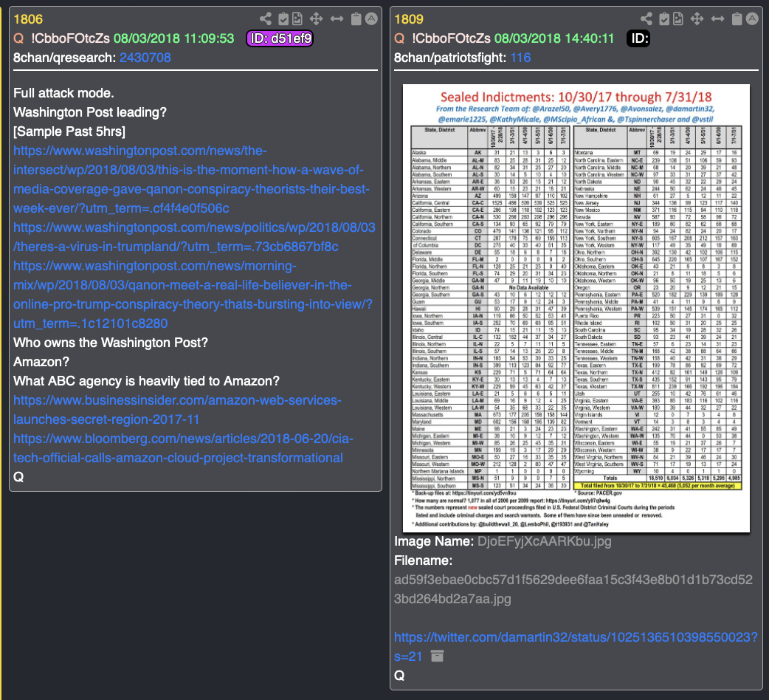The image size is (769, 700).
Task: Click the Sealed Indictments table image
Action: pyautogui.click(x=576, y=308)
